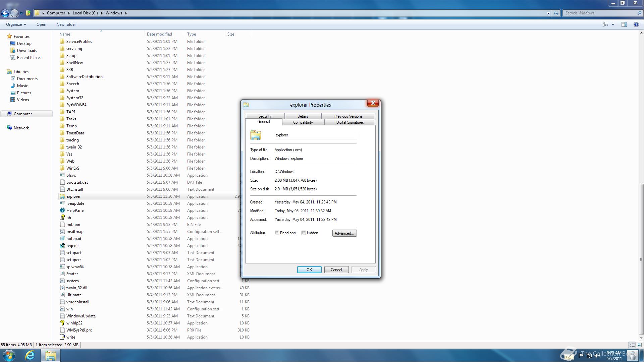
Task: Select the regedit application icon
Action: coord(62,246)
